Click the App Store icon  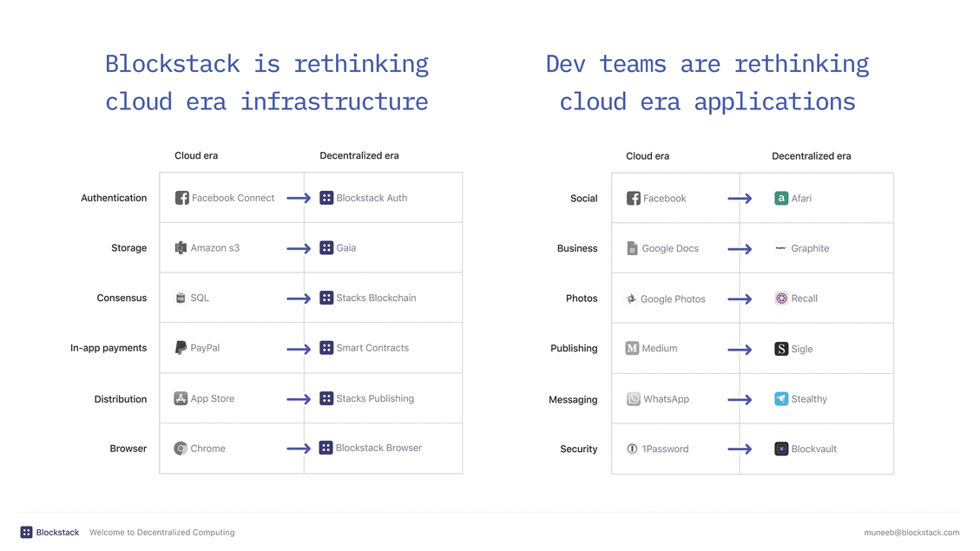181,398
